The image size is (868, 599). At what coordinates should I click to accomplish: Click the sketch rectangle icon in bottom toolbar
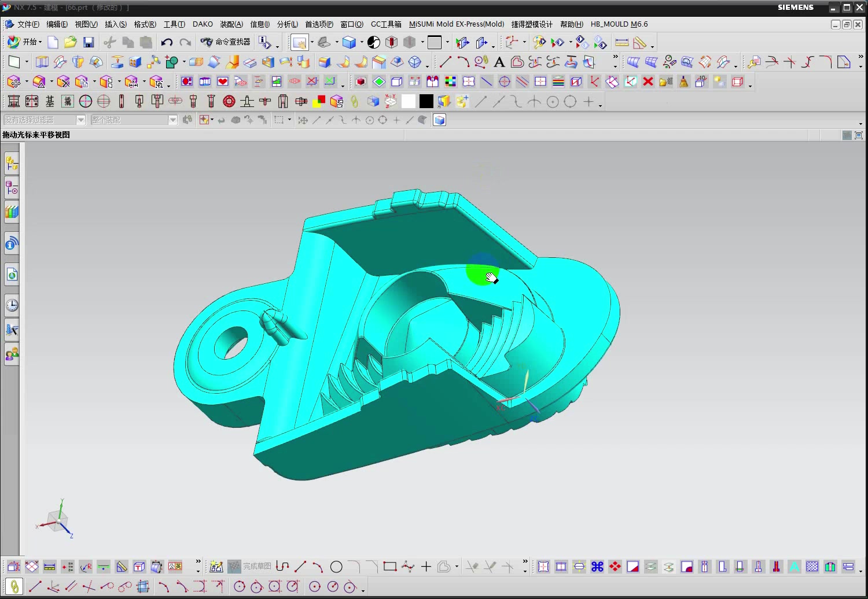[390, 567]
